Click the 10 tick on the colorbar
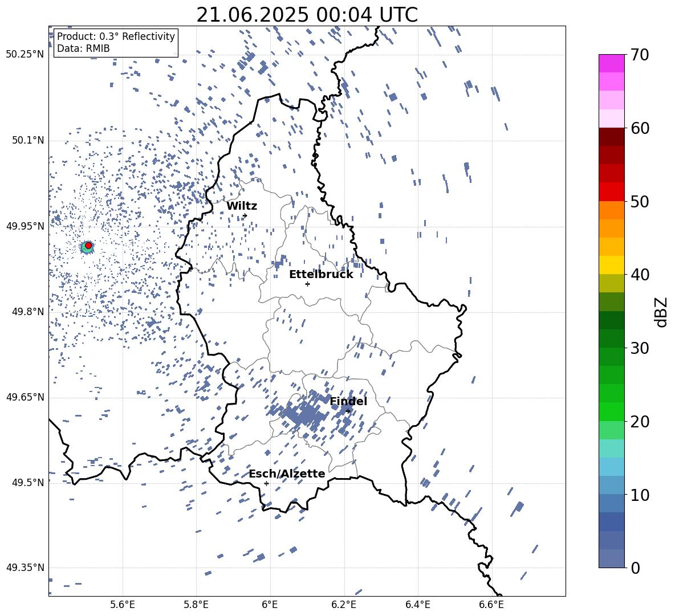Screen dimensions: 675x616 point(640,495)
